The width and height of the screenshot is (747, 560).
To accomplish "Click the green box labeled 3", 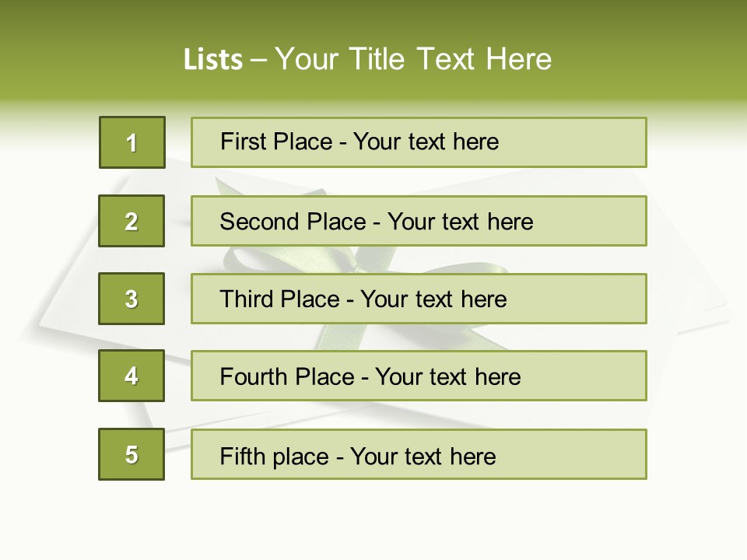I will (x=132, y=299).
